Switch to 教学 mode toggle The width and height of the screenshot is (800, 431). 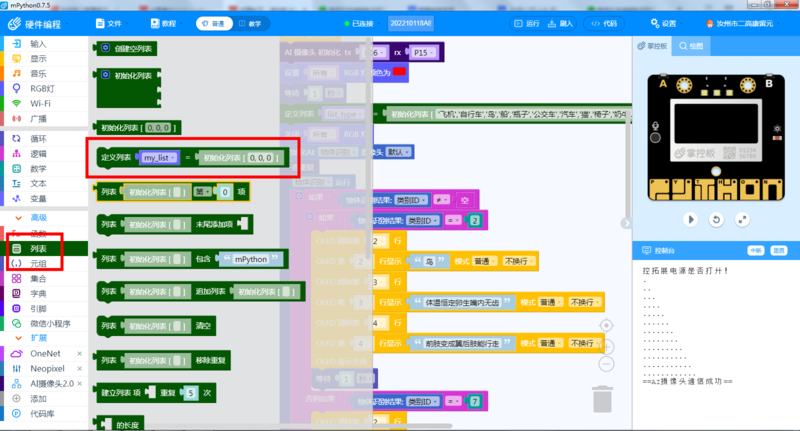(x=250, y=23)
